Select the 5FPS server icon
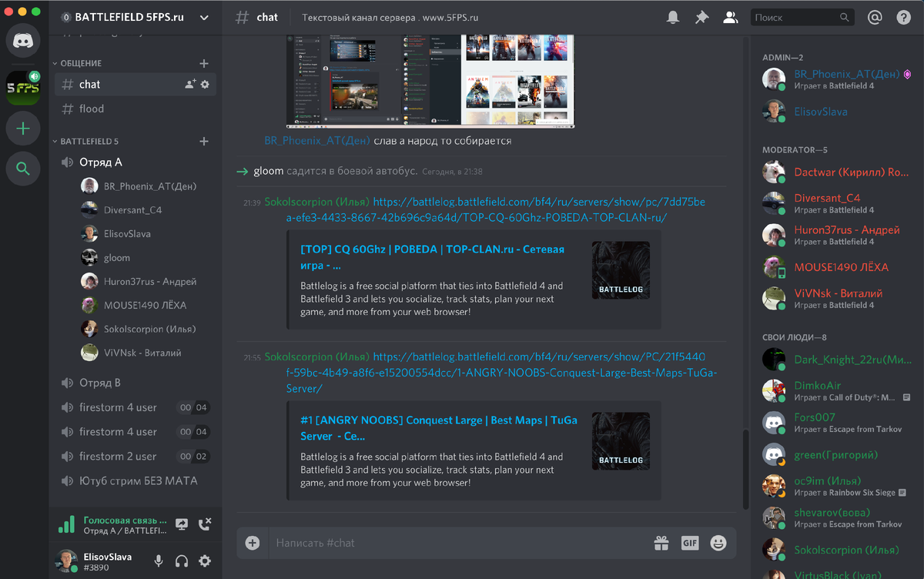 click(23, 87)
